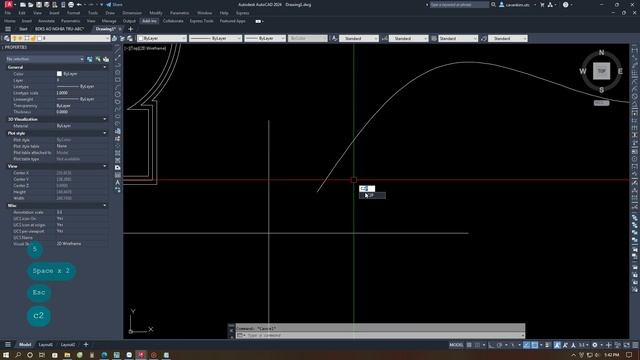Click the command line input field

380,336
